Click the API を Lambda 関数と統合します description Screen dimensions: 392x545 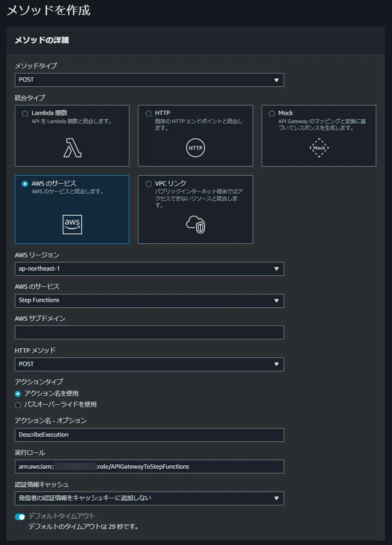72,121
